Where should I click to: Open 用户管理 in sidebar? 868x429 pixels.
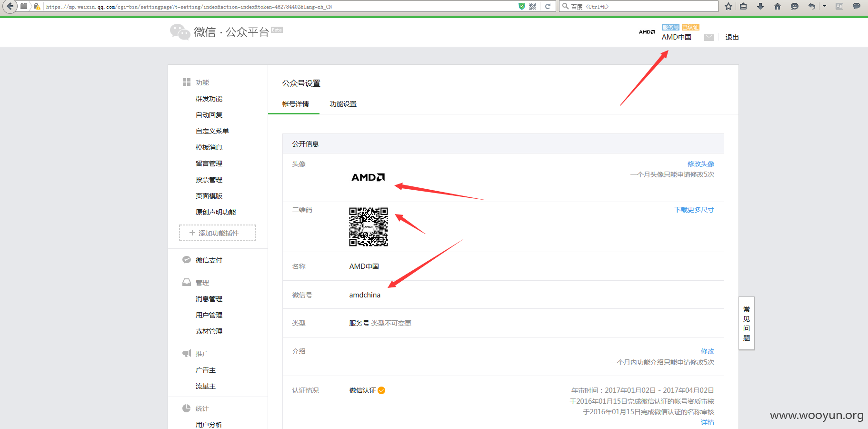click(209, 315)
